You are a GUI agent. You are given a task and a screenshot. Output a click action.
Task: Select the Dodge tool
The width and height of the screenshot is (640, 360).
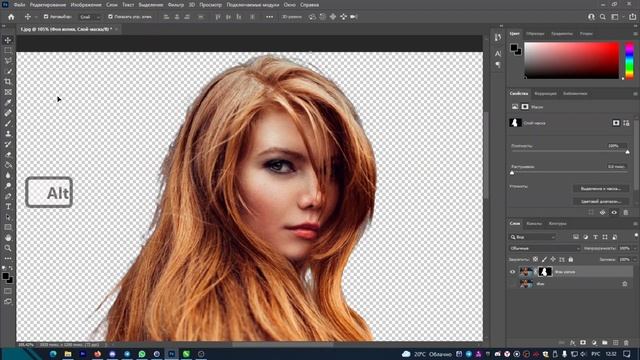[8, 186]
